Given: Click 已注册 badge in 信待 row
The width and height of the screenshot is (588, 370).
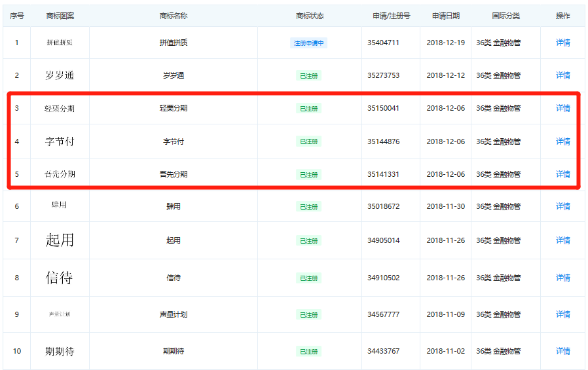Looking at the screenshot, I should [x=308, y=278].
